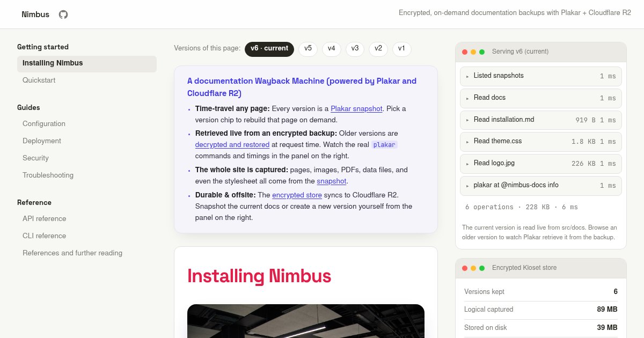Follow the encrypted store link

click(x=297, y=195)
